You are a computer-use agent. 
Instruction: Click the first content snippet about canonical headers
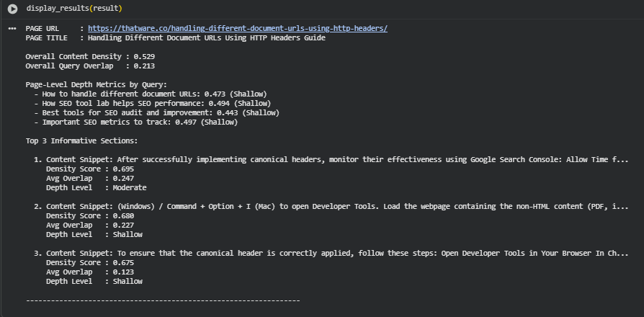(x=336, y=159)
